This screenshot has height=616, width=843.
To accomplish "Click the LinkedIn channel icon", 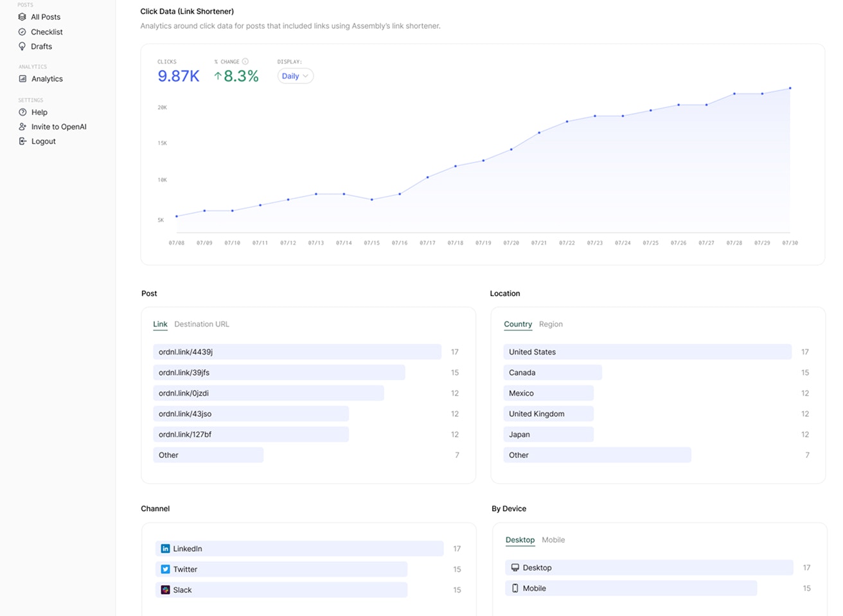I will pos(165,549).
